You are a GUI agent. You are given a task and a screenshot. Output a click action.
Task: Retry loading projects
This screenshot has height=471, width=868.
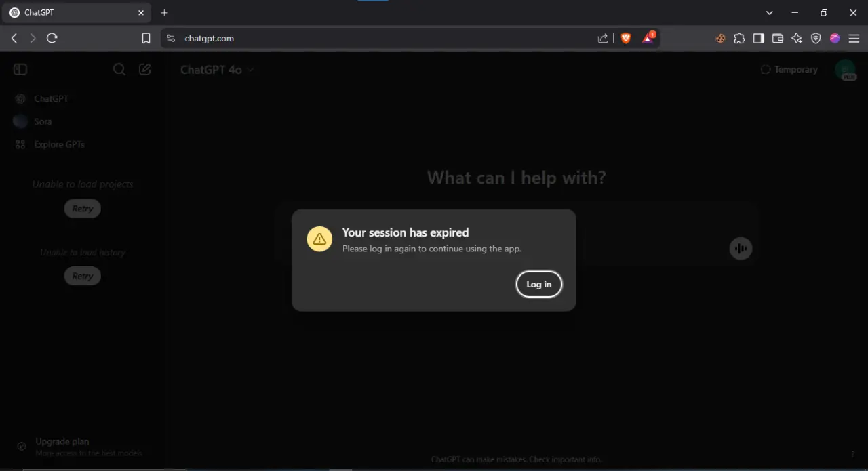pos(83,209)
